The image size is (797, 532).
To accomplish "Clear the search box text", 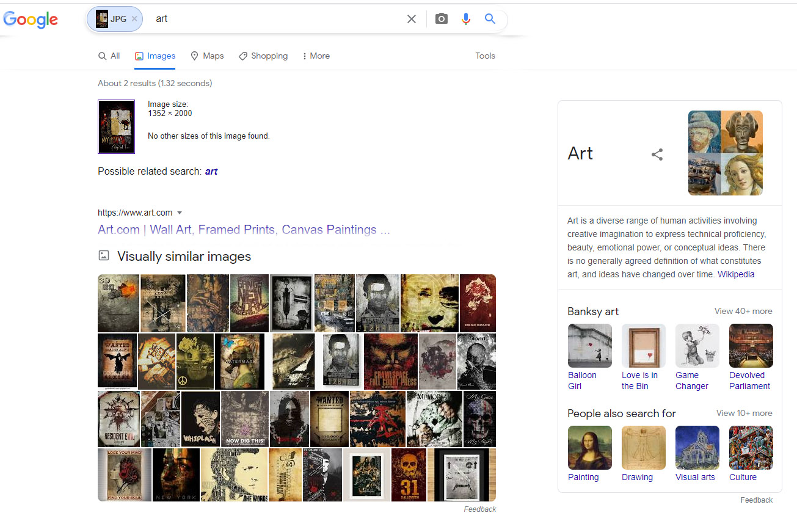I will [412, 19].
